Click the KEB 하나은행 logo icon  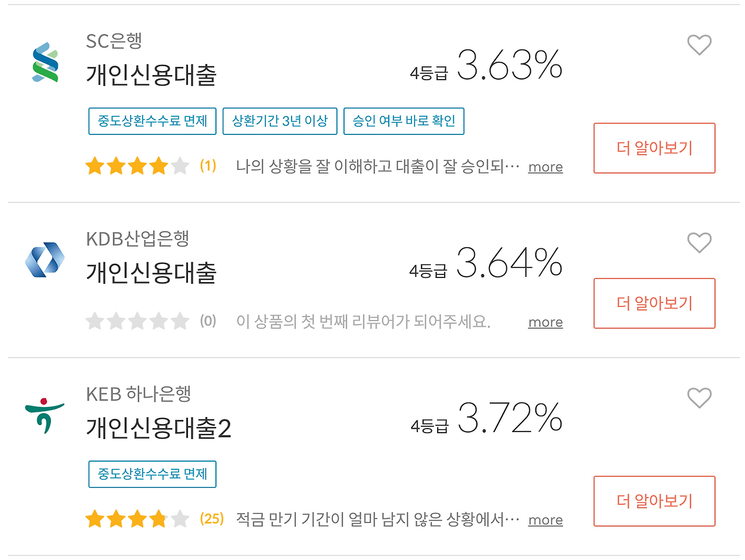44,415
